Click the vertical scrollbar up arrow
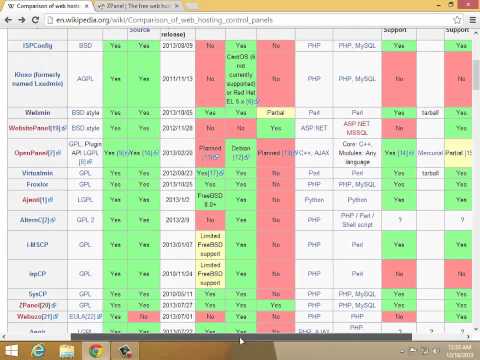This screenshot has width=480, height=360. click(476, 33)
